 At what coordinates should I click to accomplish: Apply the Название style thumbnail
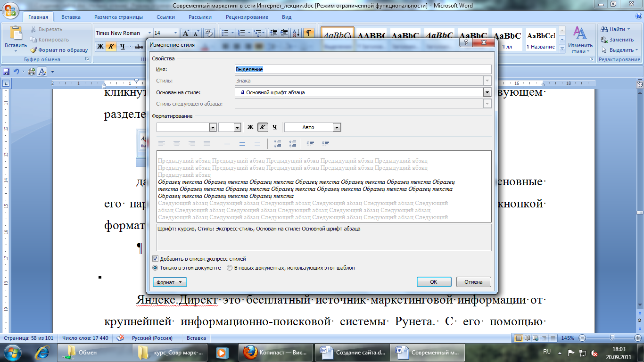click(x=541, y=40)
